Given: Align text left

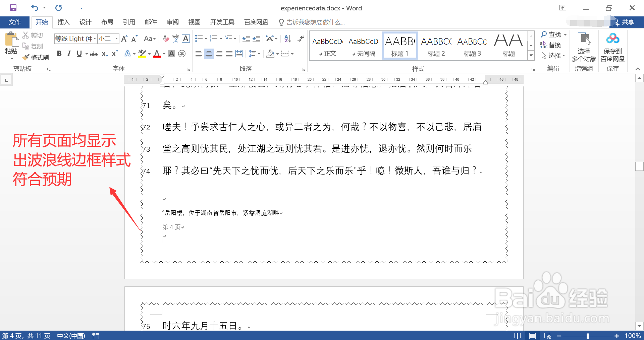Looking at the screenshot, I should tap(199, 54).
